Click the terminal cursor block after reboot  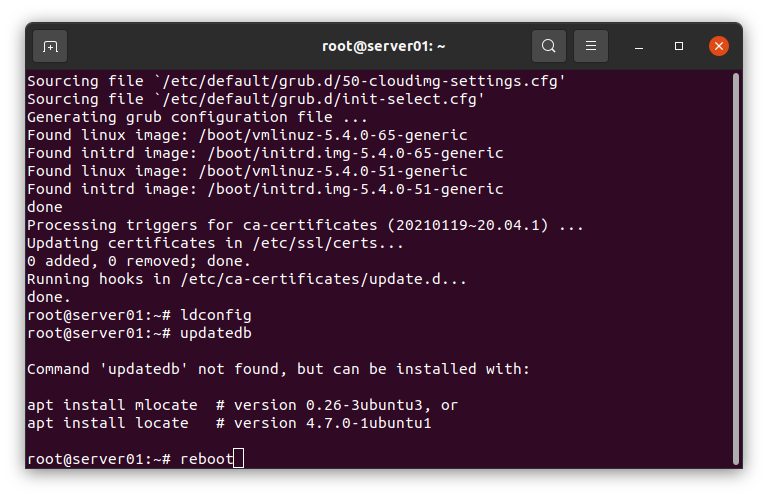239,459
